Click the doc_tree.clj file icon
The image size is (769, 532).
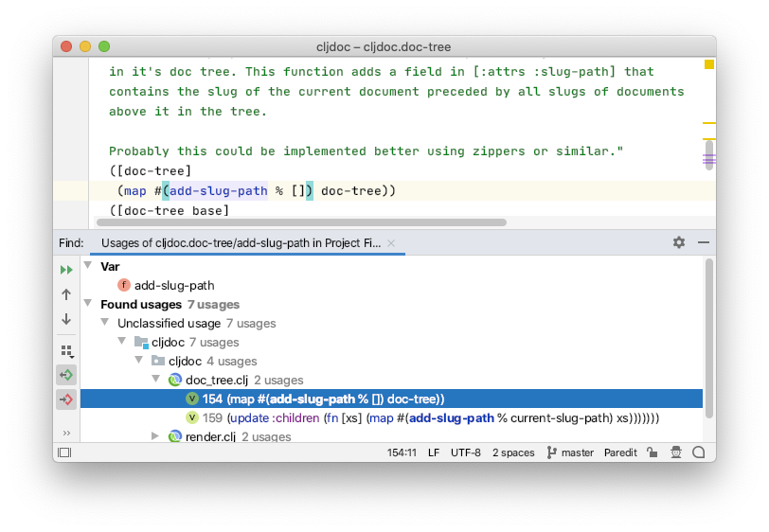[x=175, y=380]
